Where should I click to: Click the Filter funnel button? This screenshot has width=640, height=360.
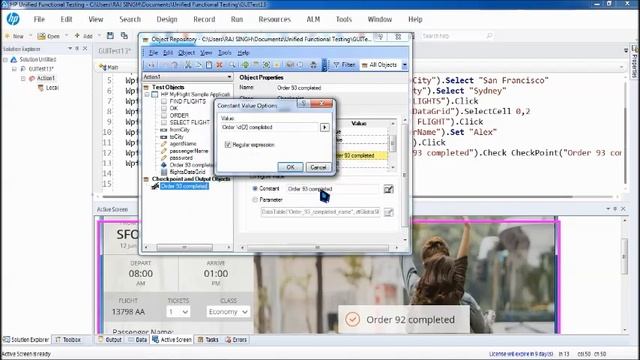[344, 65]
